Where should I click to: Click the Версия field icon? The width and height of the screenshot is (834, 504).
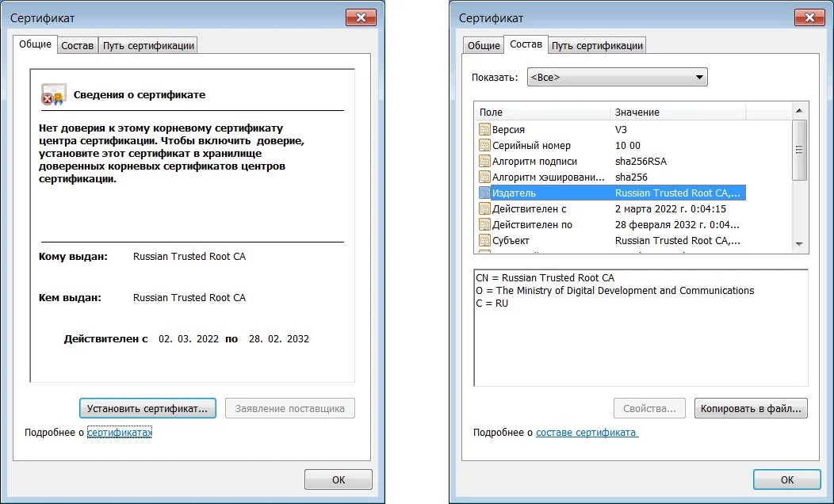pyautogui.click(x=484, y=129)
